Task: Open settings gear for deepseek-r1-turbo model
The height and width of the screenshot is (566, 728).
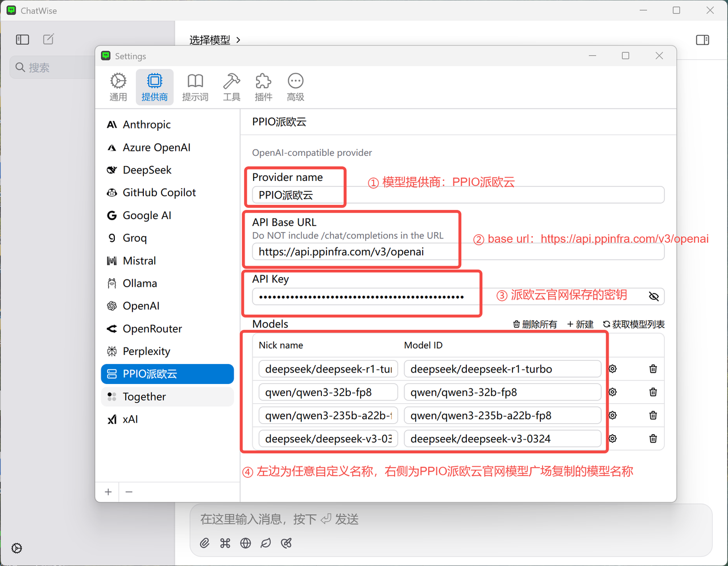Action: point(613,369)
